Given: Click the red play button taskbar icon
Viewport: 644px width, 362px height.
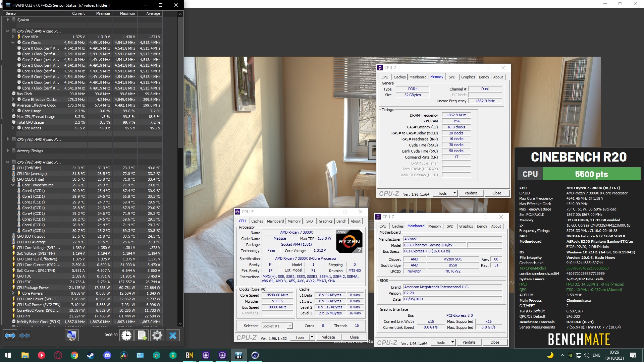Looking at the screenshot, I should (41, 355).
